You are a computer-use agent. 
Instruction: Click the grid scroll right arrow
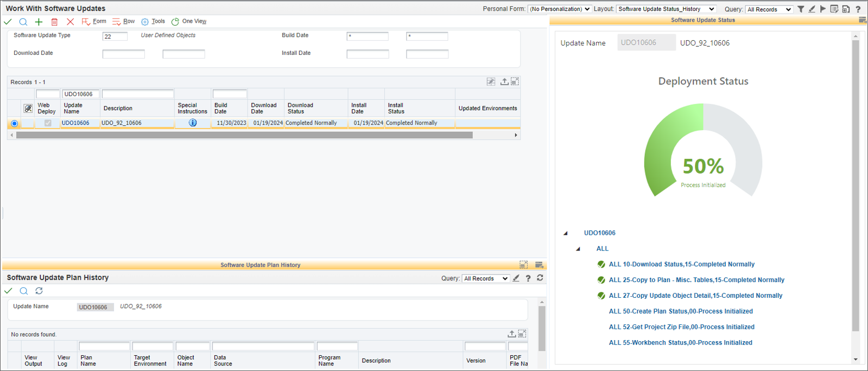516,135
